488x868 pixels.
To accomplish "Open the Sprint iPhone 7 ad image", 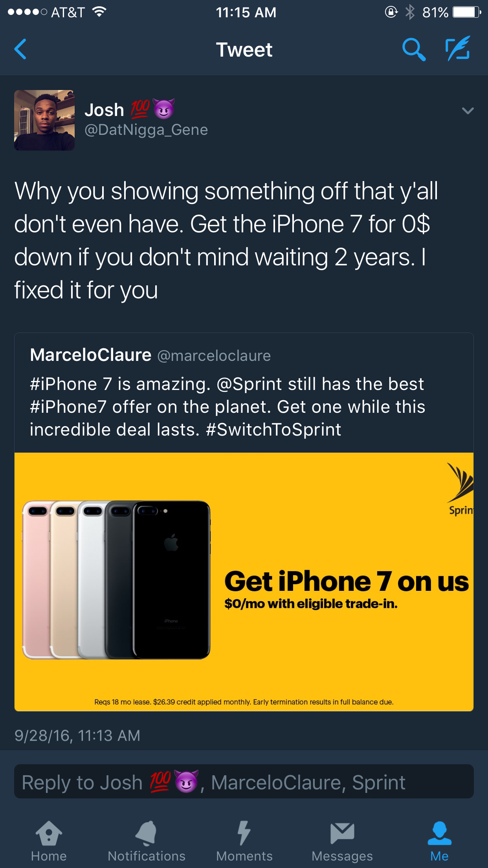I will tap(244, 582).
